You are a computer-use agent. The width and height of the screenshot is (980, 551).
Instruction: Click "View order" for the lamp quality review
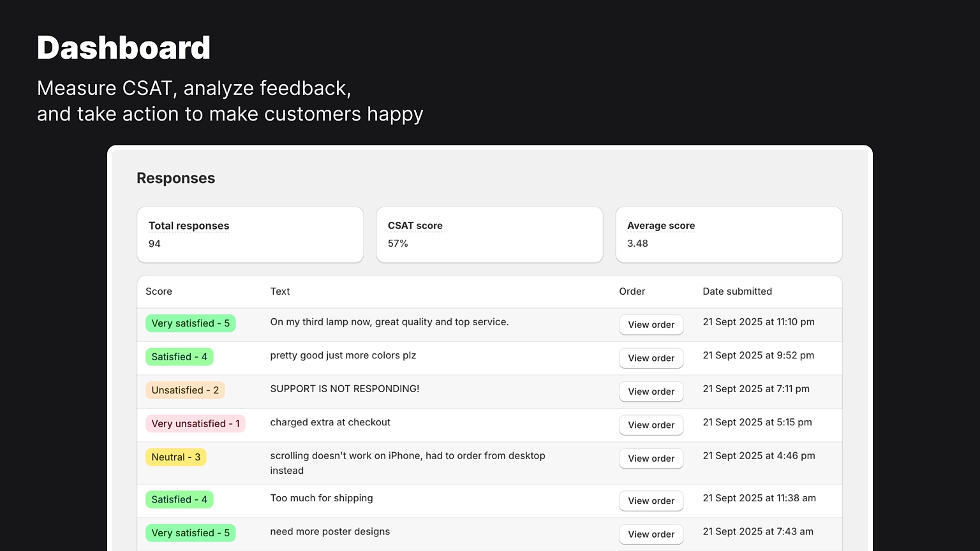pos(651,325)
